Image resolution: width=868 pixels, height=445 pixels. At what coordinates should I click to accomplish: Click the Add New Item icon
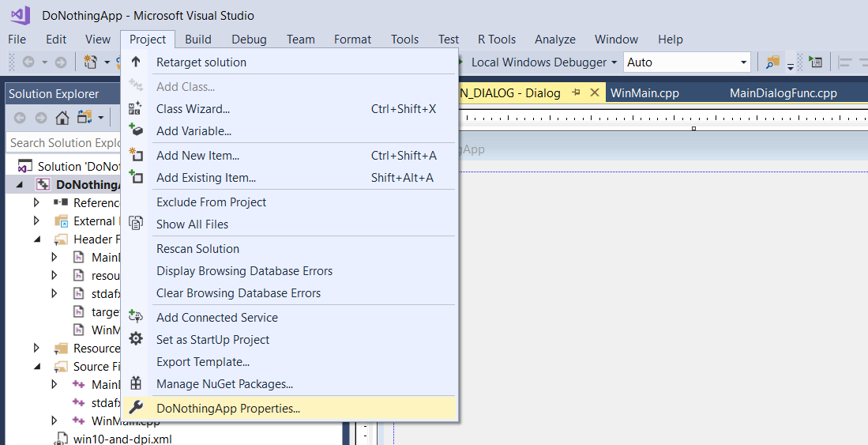[136, 154]
